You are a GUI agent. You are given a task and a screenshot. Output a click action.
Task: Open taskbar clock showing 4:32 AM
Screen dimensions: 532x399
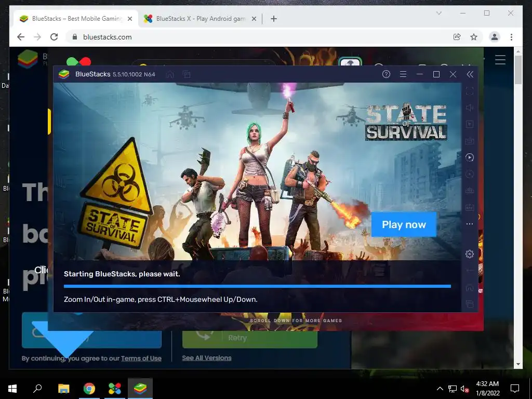point(487,389)
